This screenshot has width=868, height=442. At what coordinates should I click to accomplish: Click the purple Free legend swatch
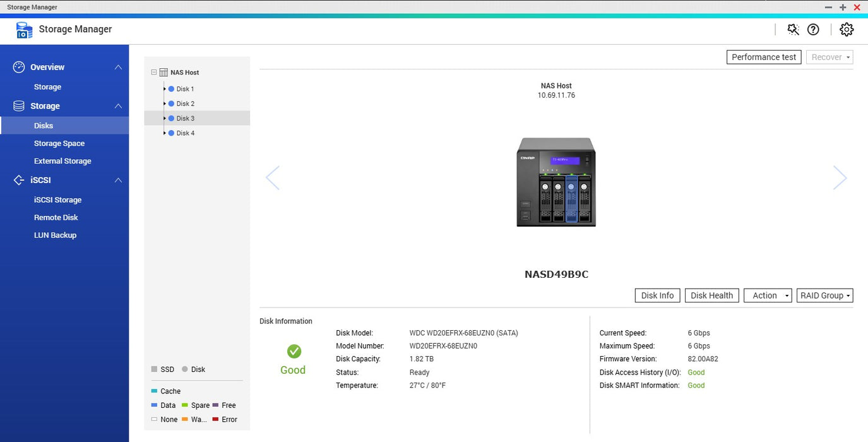coord(215,405)
